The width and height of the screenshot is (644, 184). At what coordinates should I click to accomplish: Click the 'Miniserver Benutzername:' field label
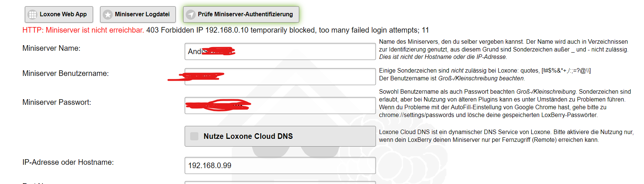click(65, 73)
